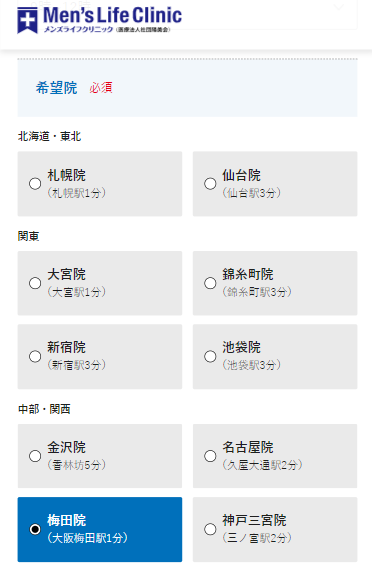
Task: Select the 金沢院 radio button
Action: tap(35, 456)
